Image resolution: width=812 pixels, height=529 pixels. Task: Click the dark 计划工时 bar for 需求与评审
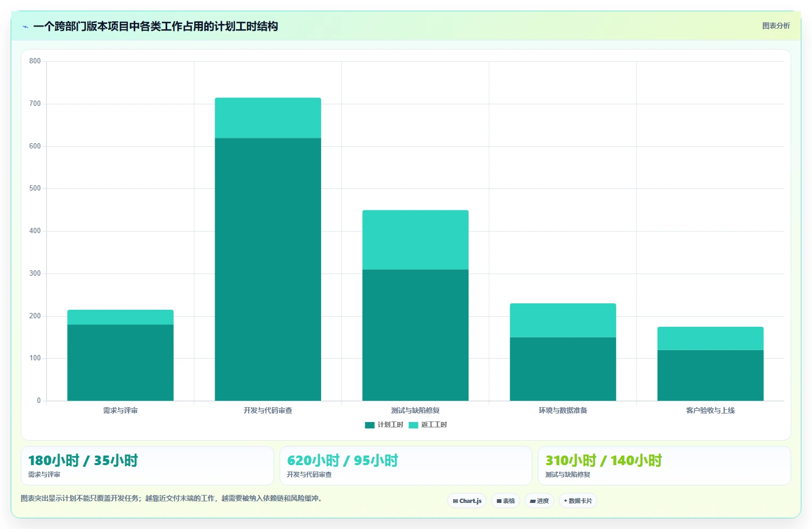tap(120, 362)
